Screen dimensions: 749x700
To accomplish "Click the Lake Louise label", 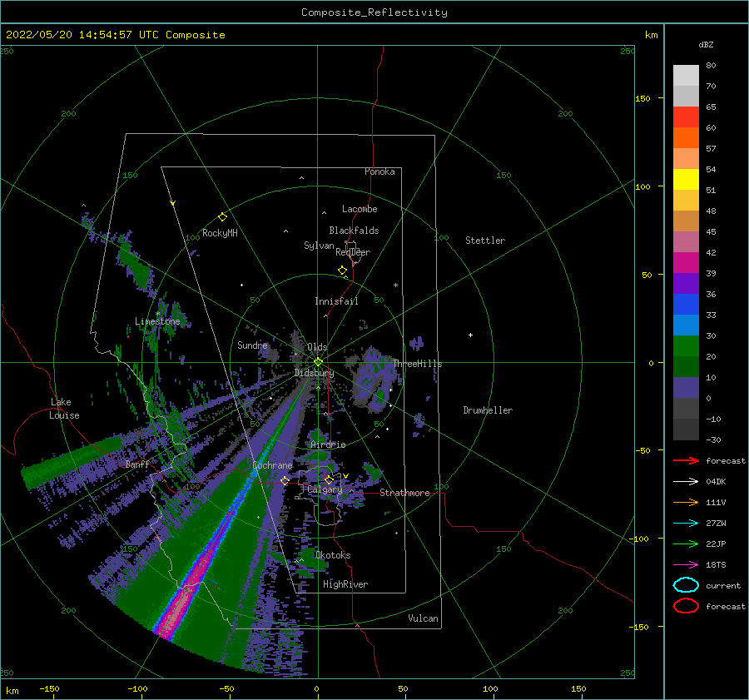I will click(x=64, y=409).
